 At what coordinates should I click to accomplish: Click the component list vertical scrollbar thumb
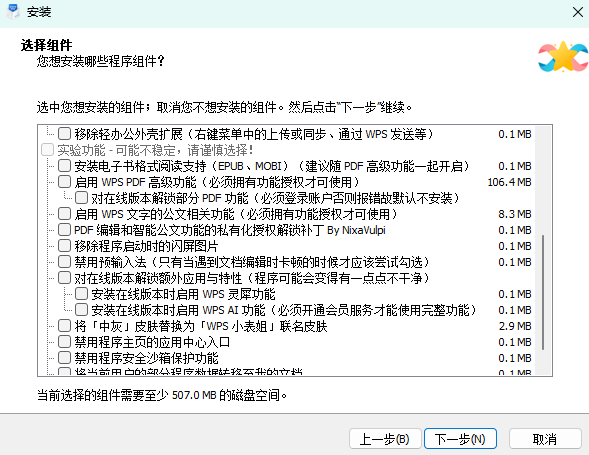pyautogui.click(x=543, y=292)
